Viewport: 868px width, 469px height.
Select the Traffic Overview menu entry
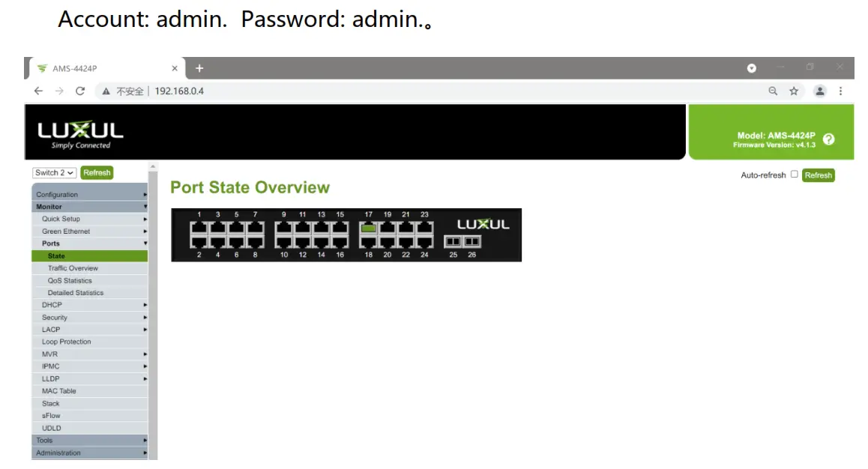pyautogui.click(x=71, y=267)
